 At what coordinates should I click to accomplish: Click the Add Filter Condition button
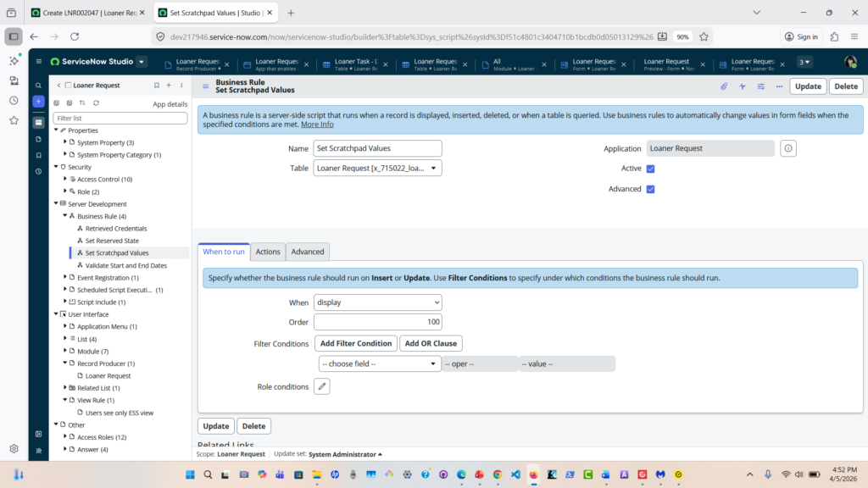point(355,343)
